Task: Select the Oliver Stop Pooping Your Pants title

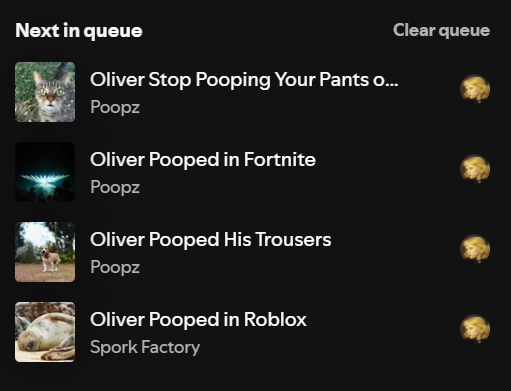Action: 244,80
